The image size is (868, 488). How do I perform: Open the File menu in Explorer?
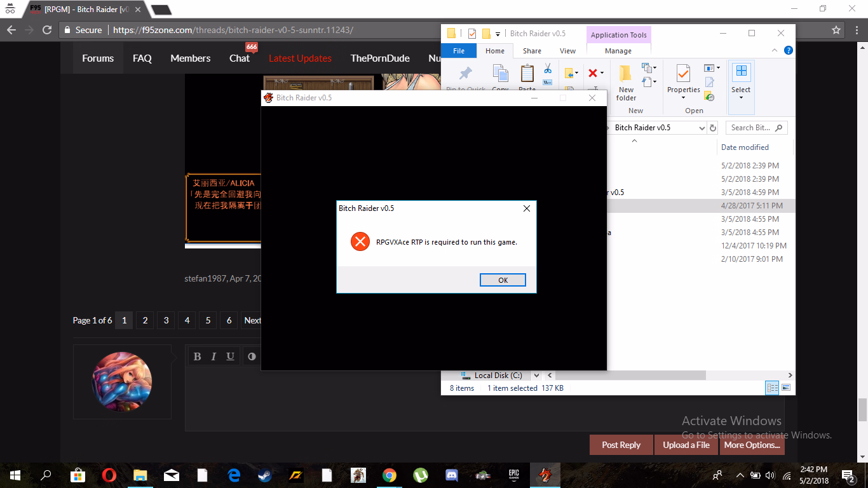(x=458, y=51)
